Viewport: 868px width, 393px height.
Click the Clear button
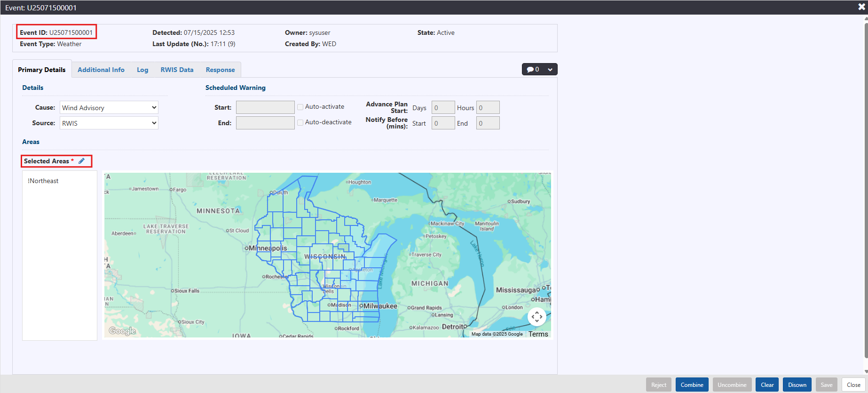pos(767,385)
